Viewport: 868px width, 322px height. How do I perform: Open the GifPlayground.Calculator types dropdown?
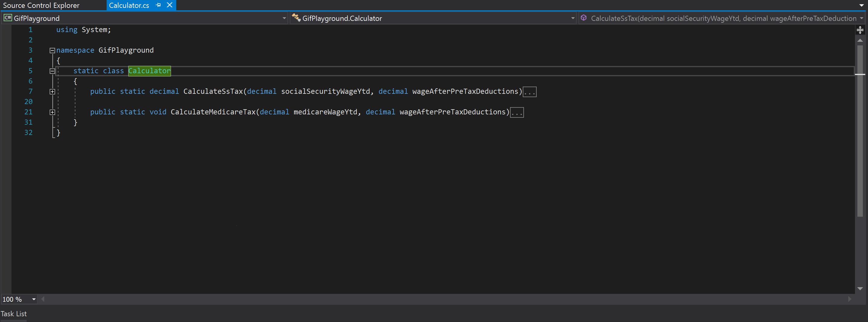(572, 18)
